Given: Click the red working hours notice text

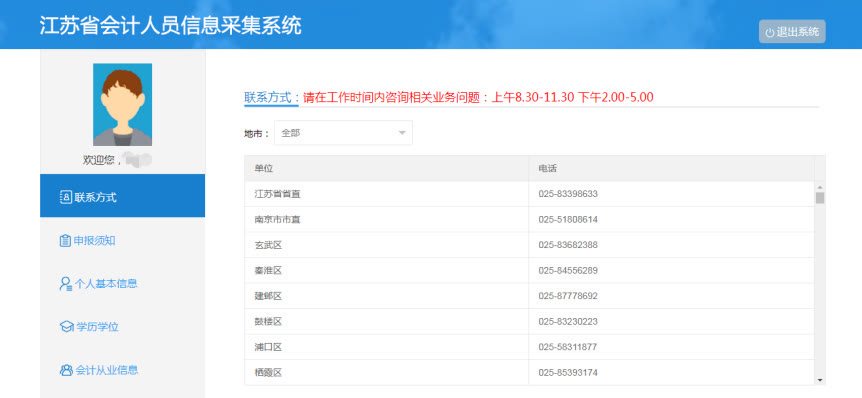Looking at the screenshot, I should (x=478, y=97).
